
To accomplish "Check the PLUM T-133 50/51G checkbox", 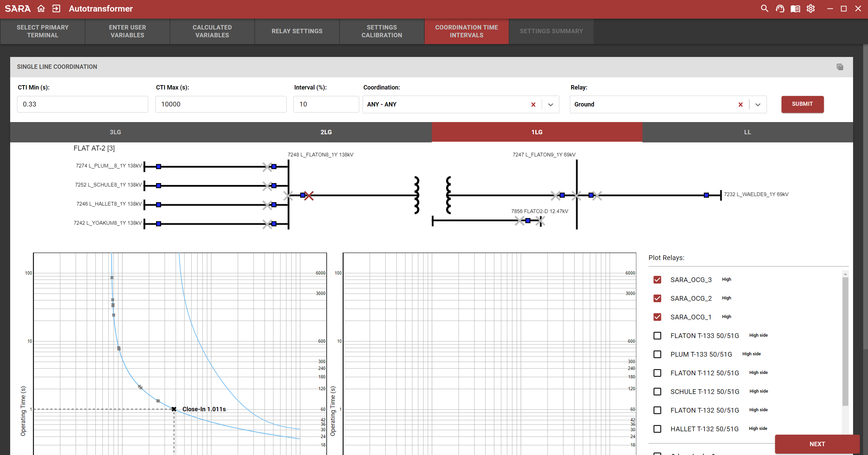I will pyautogui.click(x=657, y=354).
